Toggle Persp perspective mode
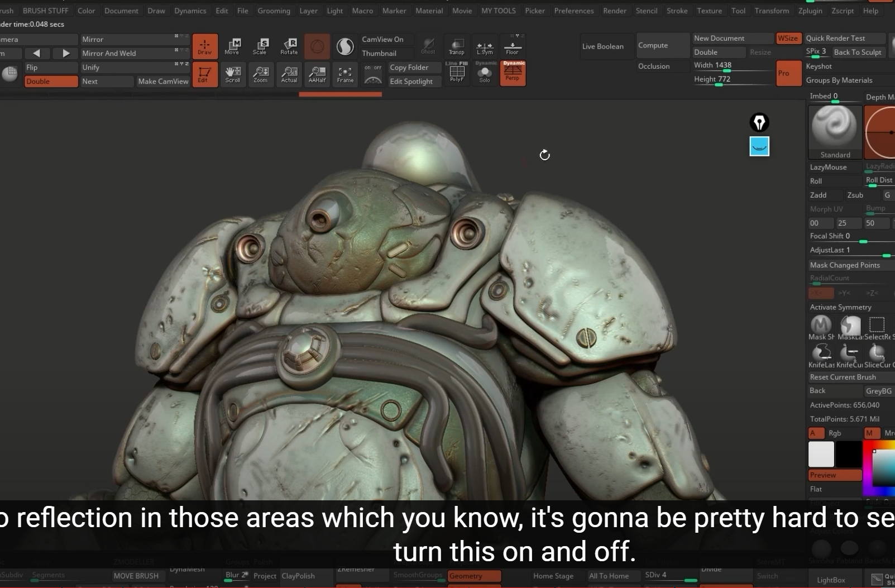The width and height of the screenshot is (895, 588). click(513, 73)
